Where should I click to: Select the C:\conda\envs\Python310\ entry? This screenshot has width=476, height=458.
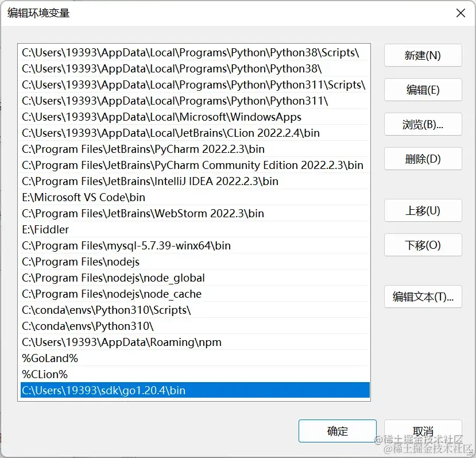[194, 326]
